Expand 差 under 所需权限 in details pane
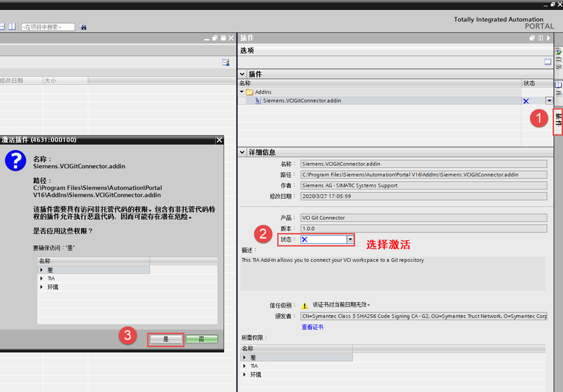Viewport: 563px width, 392px height. (244, 357)
